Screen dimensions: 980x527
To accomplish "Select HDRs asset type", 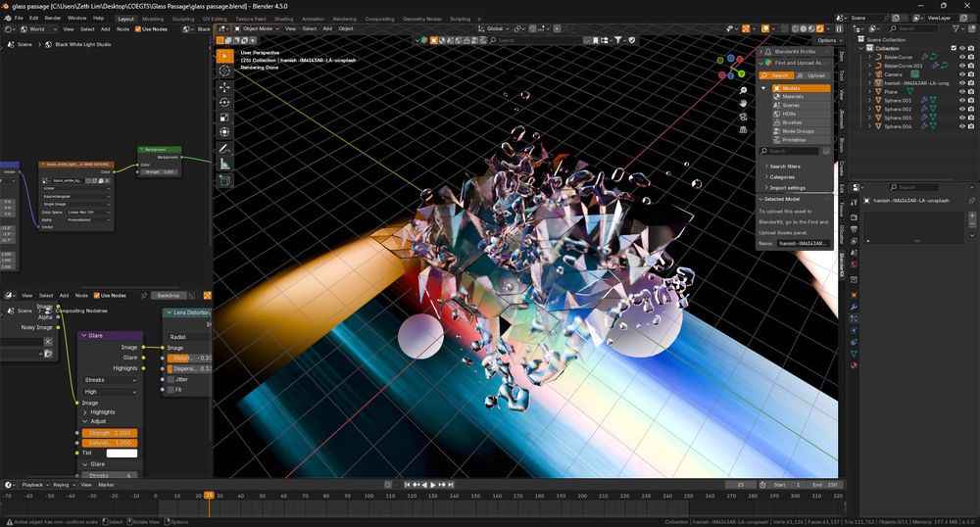I will coord(801,114).
